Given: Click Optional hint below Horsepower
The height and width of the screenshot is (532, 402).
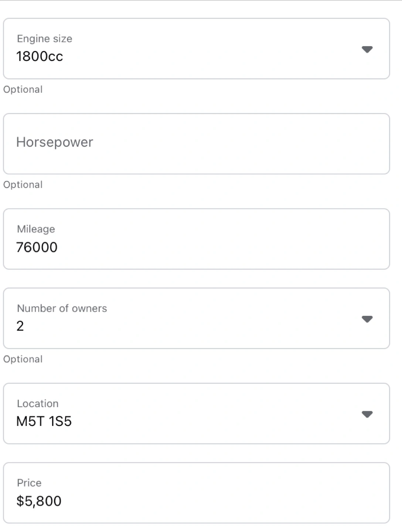Looking at the screenshot, I should [x=23, y=185].
